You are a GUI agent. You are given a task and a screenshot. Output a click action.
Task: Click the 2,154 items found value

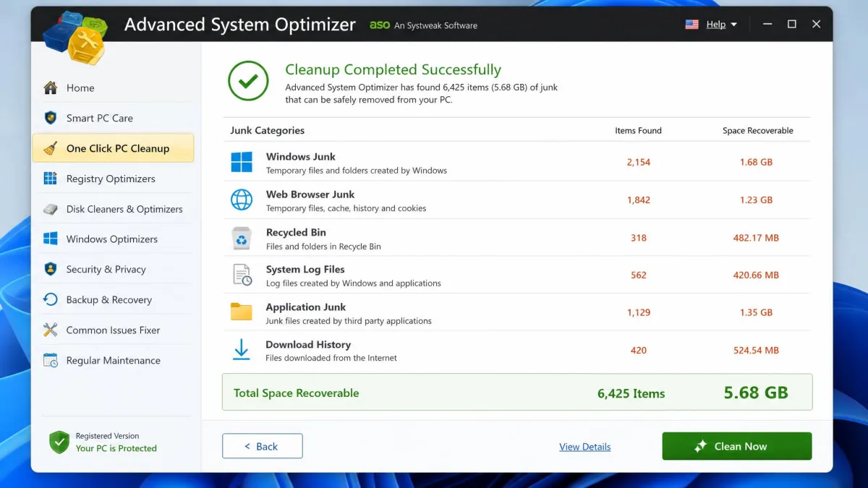[639, 163]
